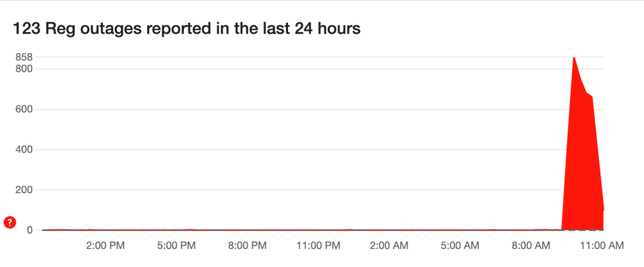Click the 5:00 AM time label
The image size is (644, 267).
(x=460, y=246)
